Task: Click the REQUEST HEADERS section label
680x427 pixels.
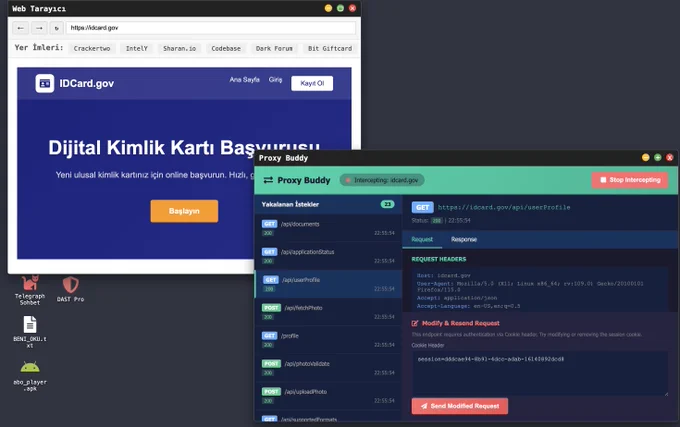Action: (439, 259)
